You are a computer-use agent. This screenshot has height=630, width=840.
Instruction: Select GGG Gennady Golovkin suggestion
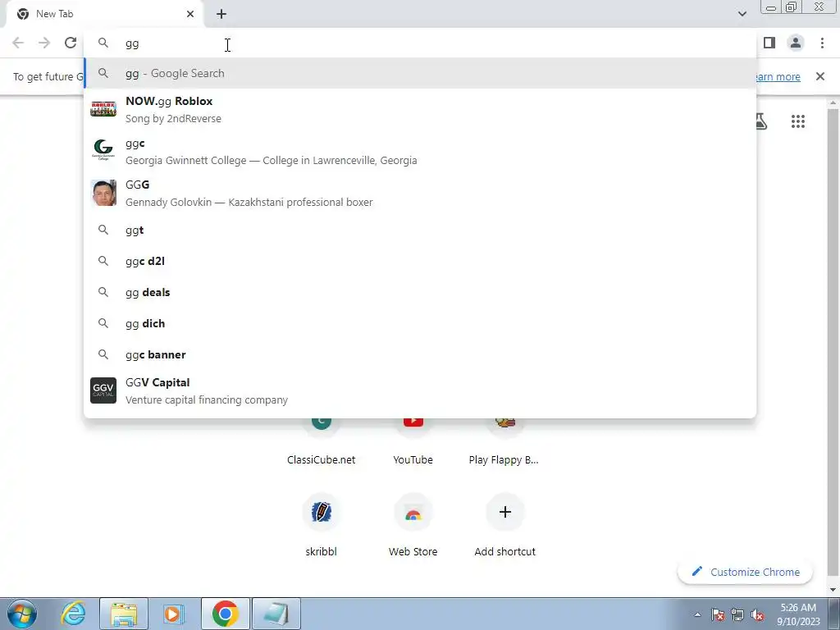click(x=420, y=193)
